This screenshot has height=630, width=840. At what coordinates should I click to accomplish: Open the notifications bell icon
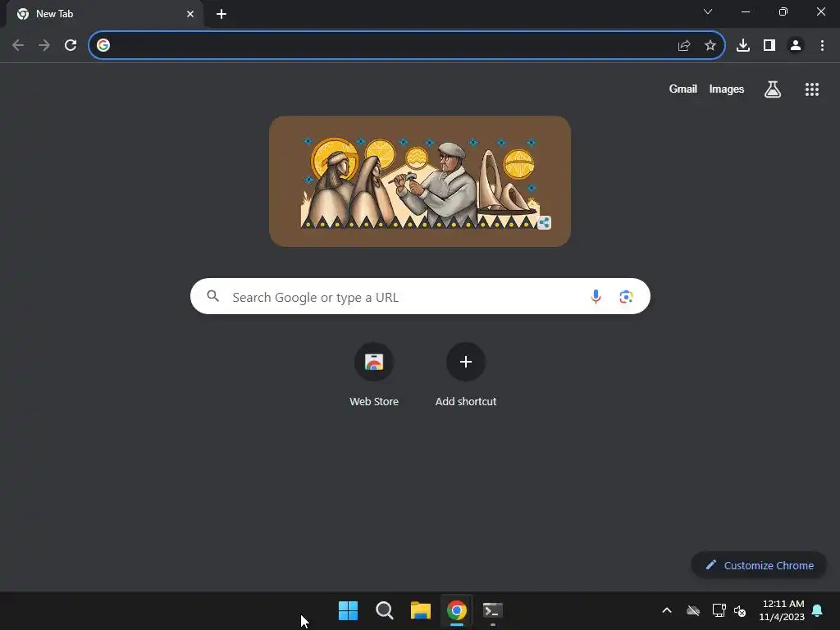click(x=818, y=610)
